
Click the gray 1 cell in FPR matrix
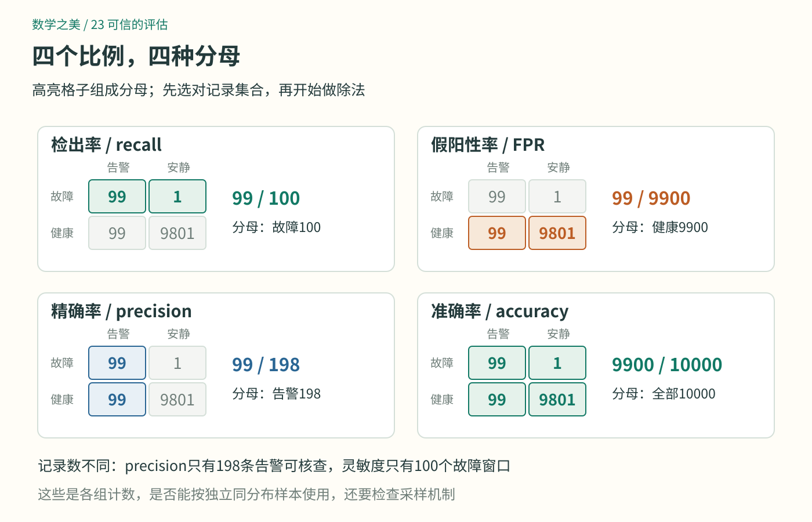(557, 197)
